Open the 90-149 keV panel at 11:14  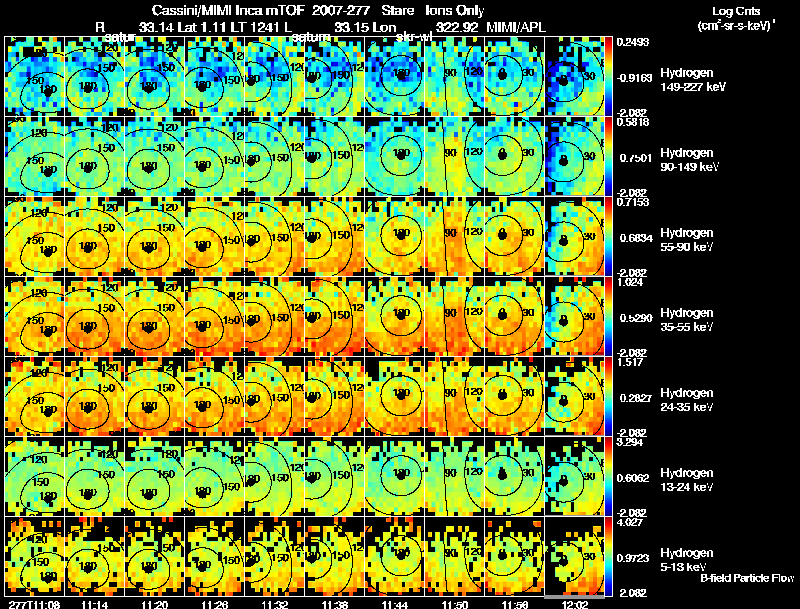pyautogui.click(x=94, y=157)
